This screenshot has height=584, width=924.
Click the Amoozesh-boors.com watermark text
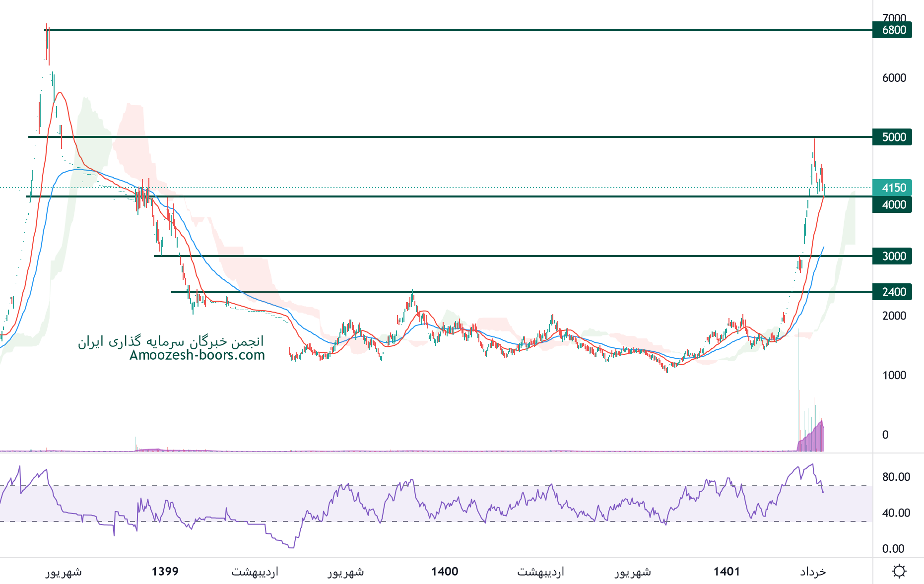pos(197,355)
